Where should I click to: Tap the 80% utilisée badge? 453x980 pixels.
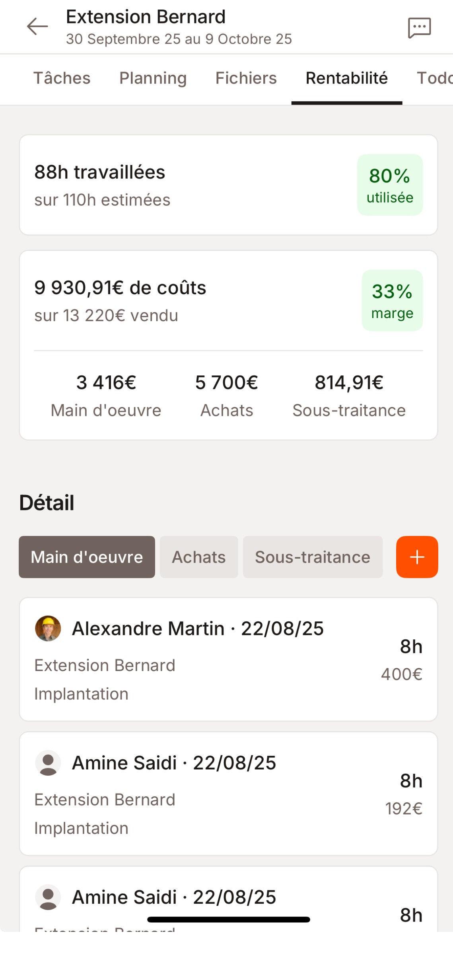pyautogui.click(x=390, y=185)
